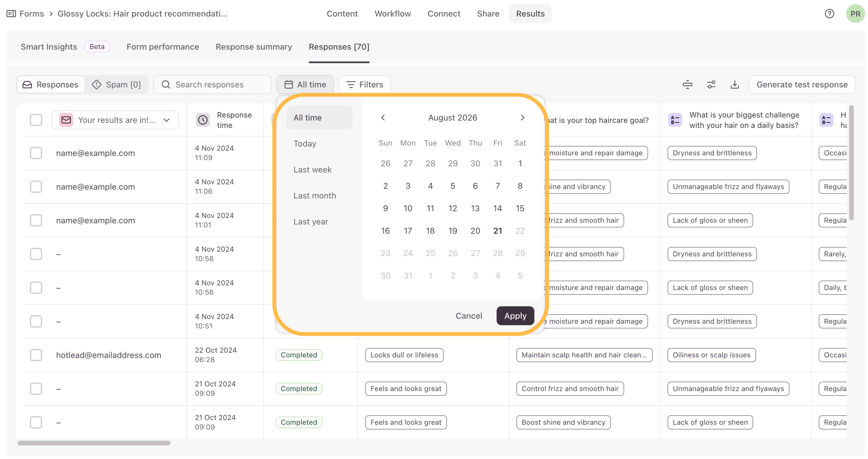Viewport: 868px width, 459px height.
Task: Pick August 10 in the calendar
Action: coord(408,208)
